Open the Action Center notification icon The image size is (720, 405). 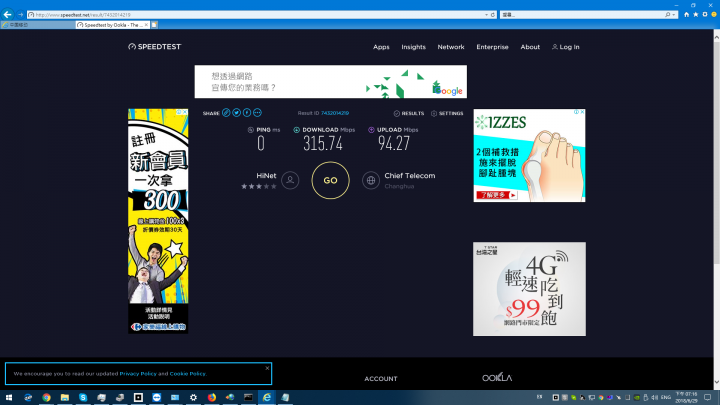tap(708, 397)
